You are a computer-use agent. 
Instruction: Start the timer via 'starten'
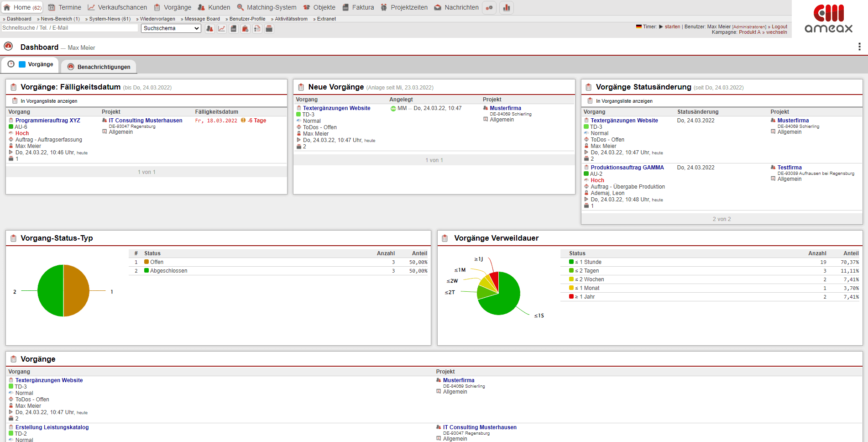pos(672,26)
